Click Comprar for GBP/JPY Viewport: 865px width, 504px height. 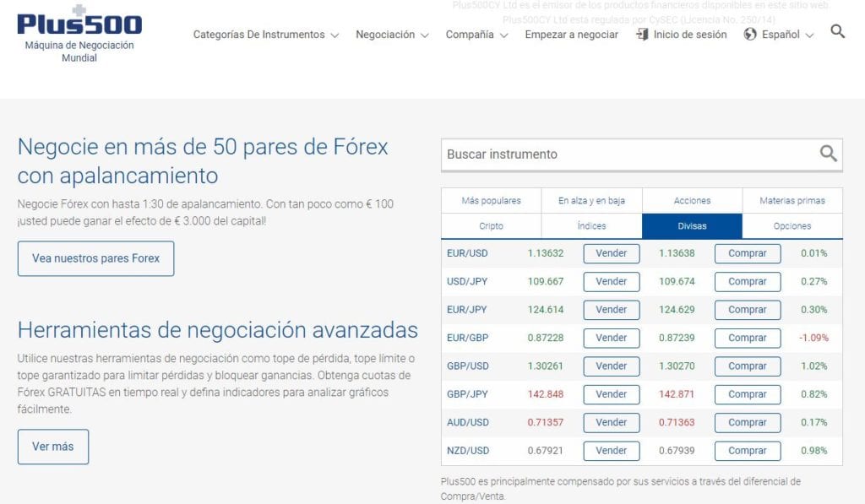pyautogui.click(x=748, y=394)
